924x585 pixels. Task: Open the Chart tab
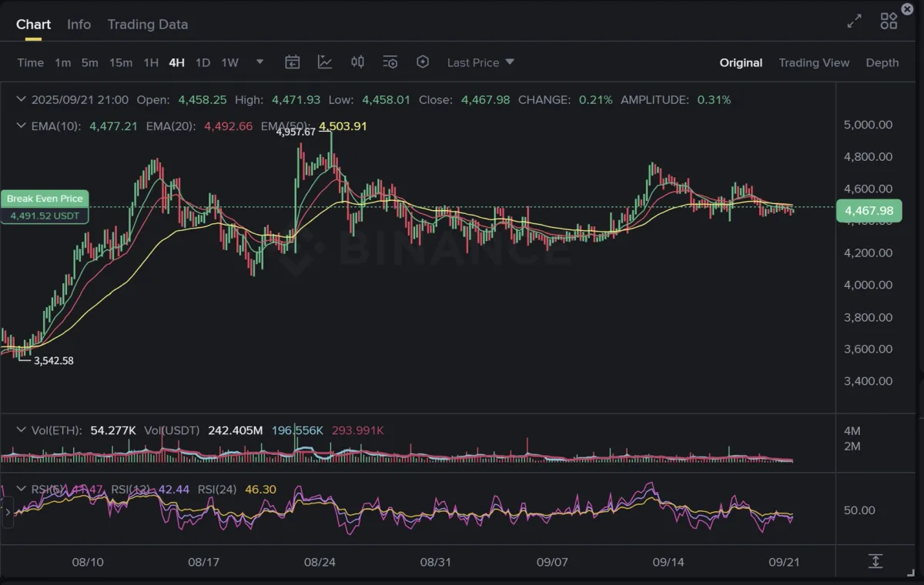(34, 24)
